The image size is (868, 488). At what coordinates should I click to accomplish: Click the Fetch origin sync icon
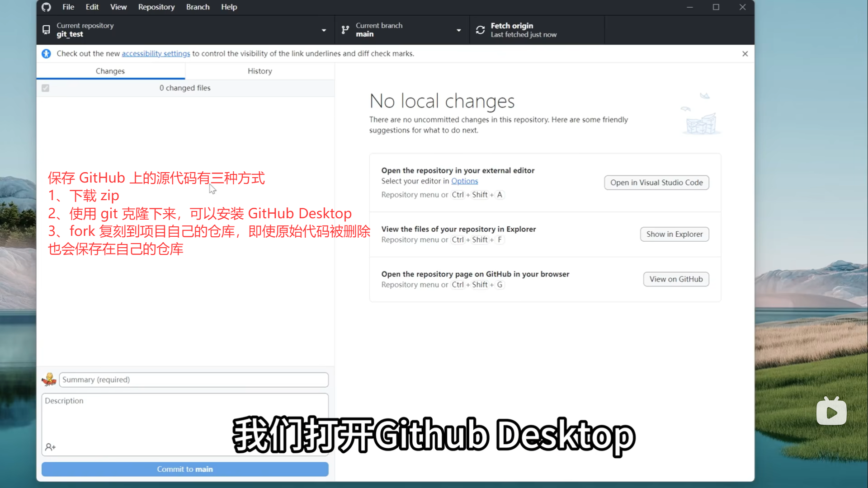[x=480, y=30]
